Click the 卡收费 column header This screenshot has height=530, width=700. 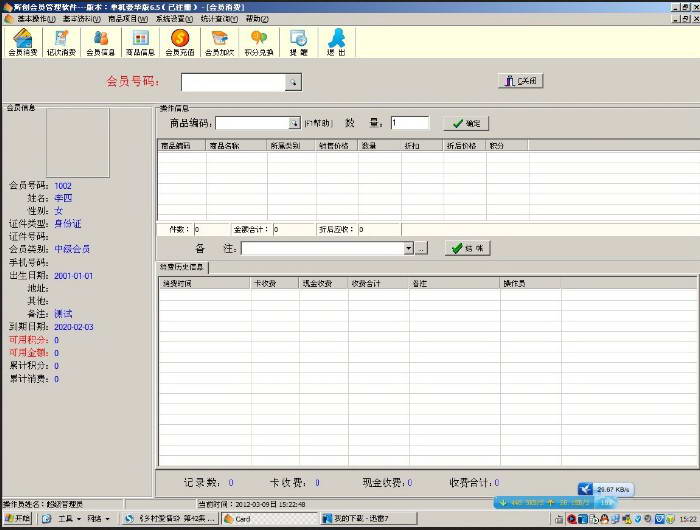[x=275, y=283]
